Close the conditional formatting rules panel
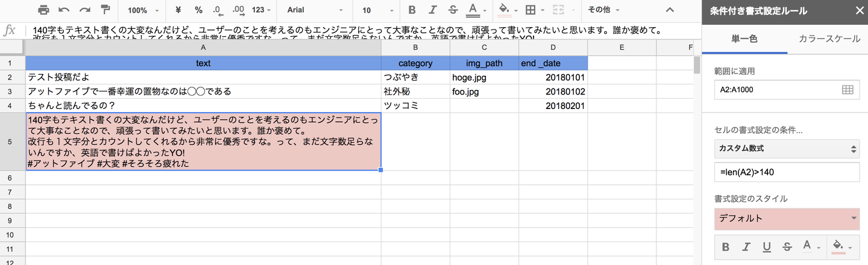 pyautogui.click(x=858, y=10)
